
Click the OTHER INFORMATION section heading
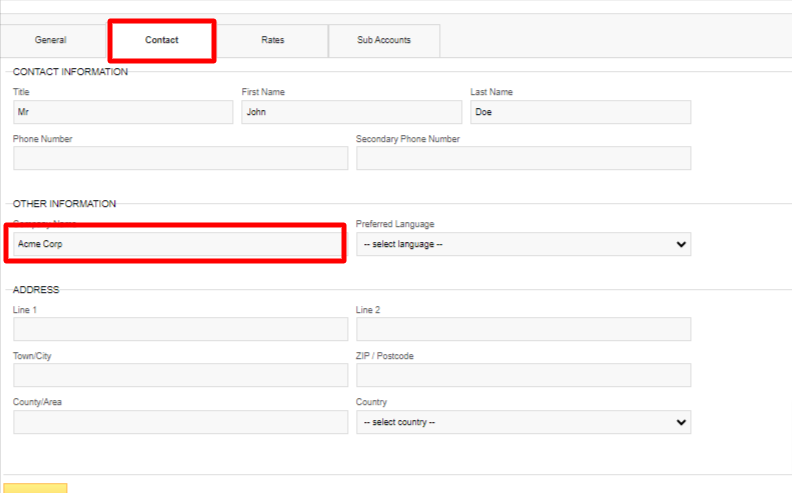[64, 204]
